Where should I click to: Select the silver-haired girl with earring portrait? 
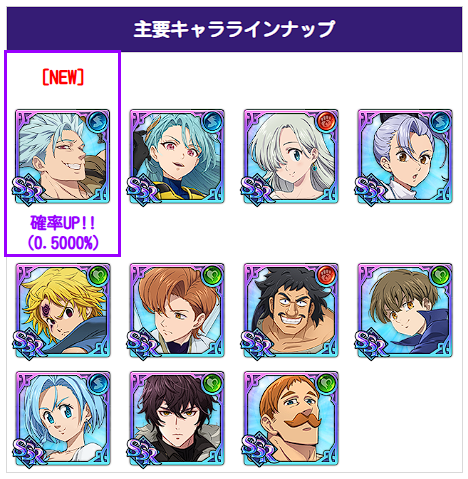point(291,156)
